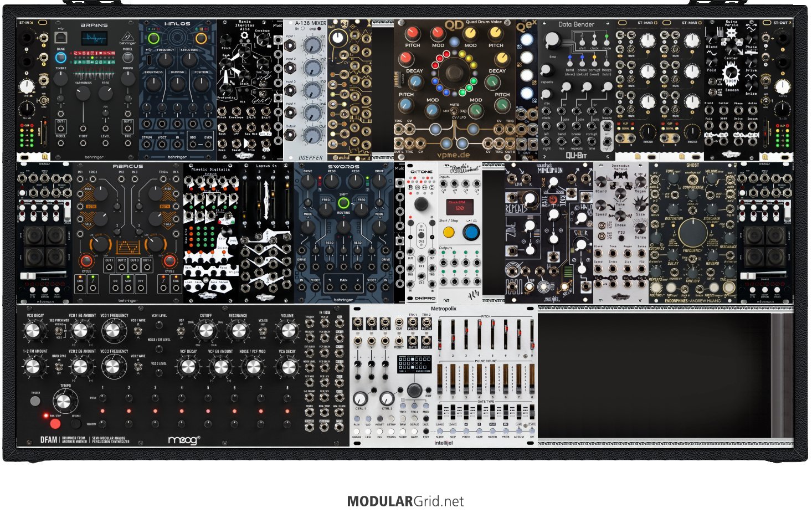Click the Ruina Versio DOOM knob
This screenshot has height=513, width=812.
coord(732,73)
